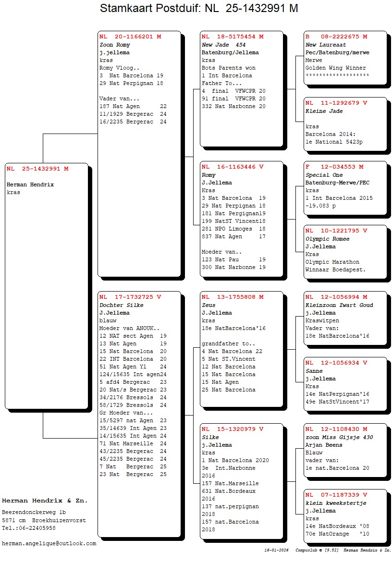Click ring number NL 16-1163446 V for Romy
392x563 pixels.
233,167
